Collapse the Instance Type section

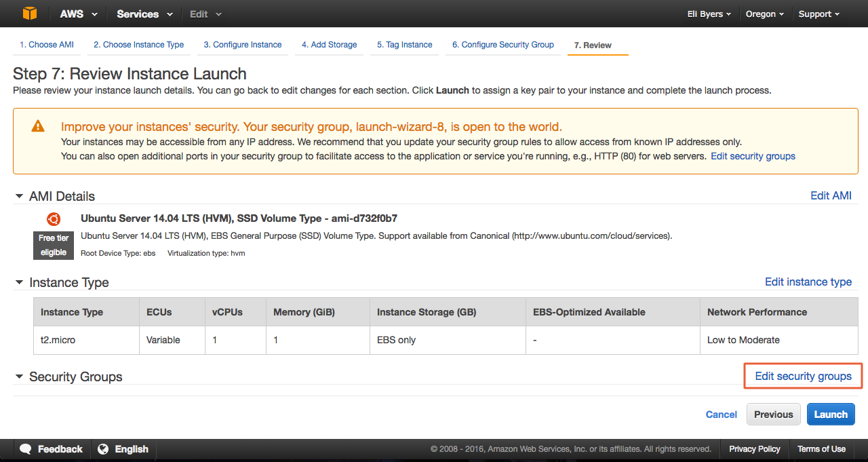coord(19,282)
